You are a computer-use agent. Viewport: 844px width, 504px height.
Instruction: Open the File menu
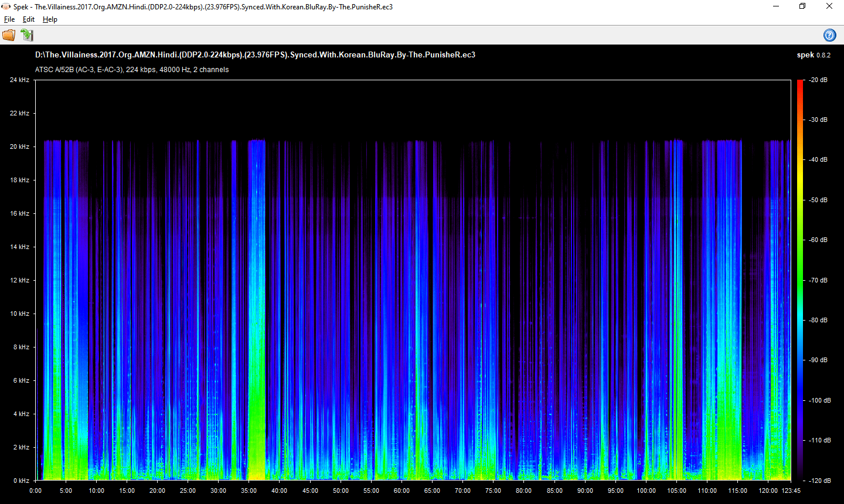9,19
